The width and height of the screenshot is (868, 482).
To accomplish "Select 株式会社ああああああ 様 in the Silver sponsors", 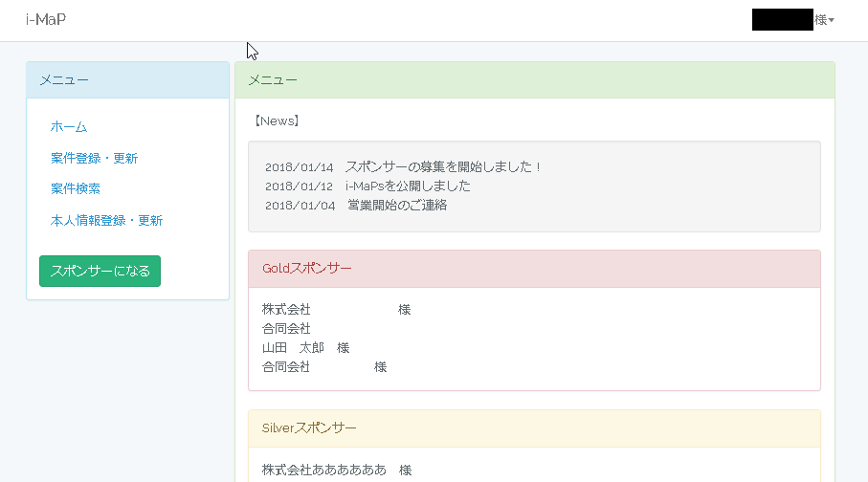I will 336,471.
